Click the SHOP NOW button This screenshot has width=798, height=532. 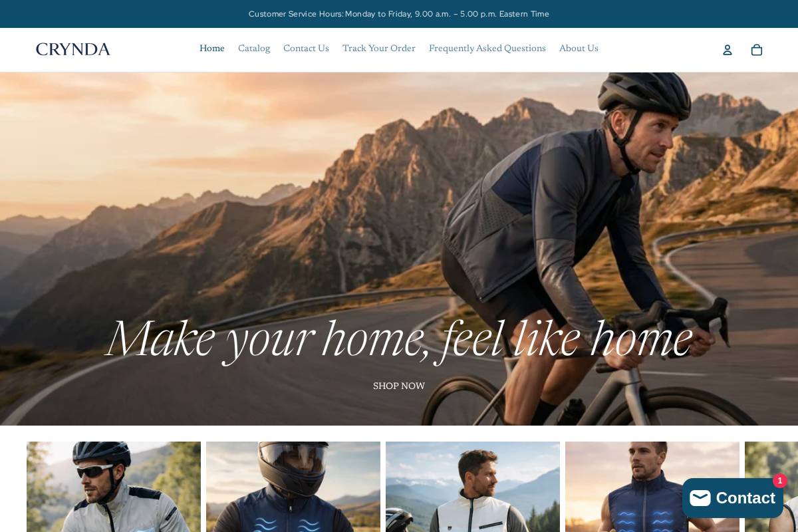point(399,386)
